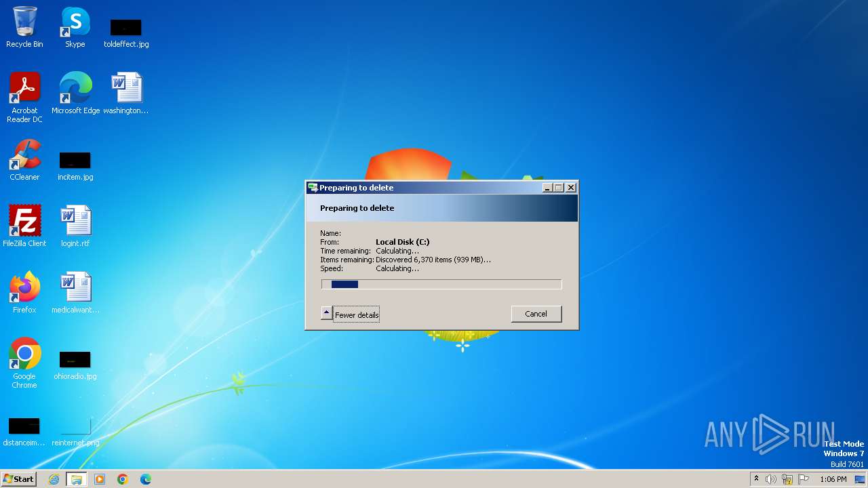
Task: Open the Recycle Bin desktop icon
Action: pyautogui.click(x=24, y=27)
